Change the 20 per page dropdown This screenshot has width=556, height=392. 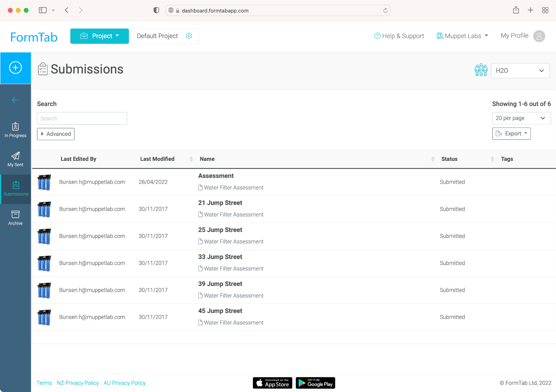(x=521, y=118)
